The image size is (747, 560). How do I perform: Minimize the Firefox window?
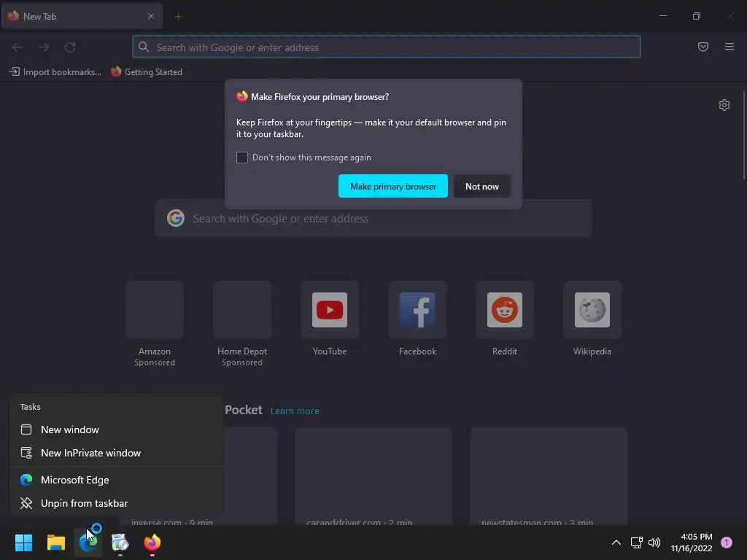pyautogui.click(x=663, y=16)
